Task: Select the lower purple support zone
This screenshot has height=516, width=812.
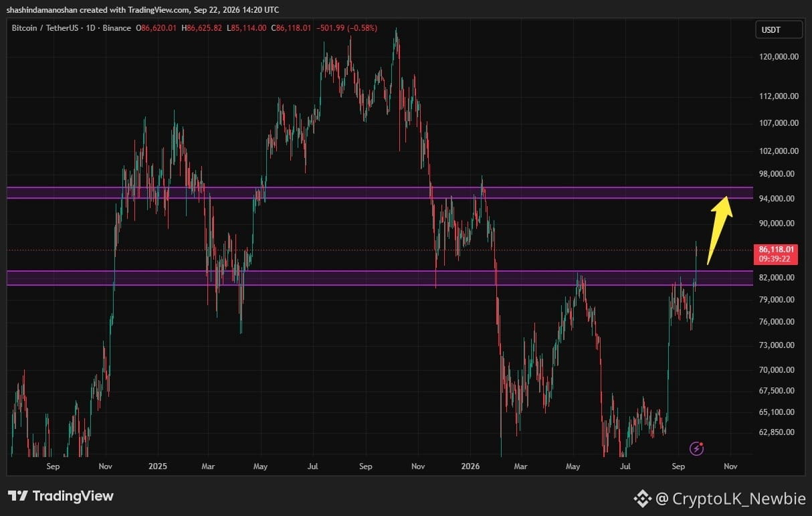Action: click(x=380, y=278)
